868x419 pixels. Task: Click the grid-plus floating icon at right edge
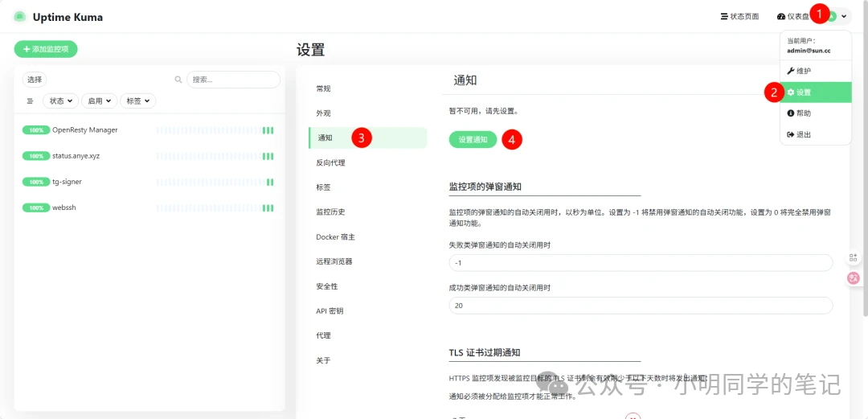[853, 257]
